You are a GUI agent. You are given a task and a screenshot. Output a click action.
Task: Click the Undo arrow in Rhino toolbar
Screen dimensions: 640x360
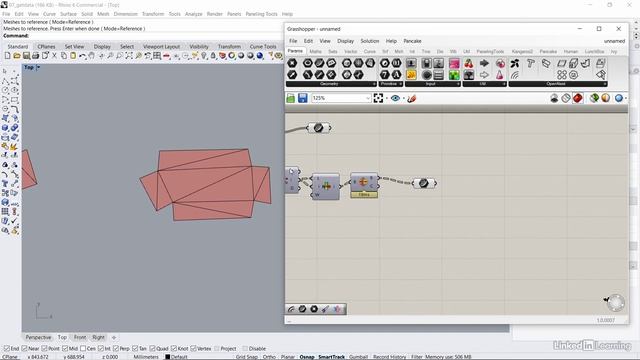(x=82, y=56)
